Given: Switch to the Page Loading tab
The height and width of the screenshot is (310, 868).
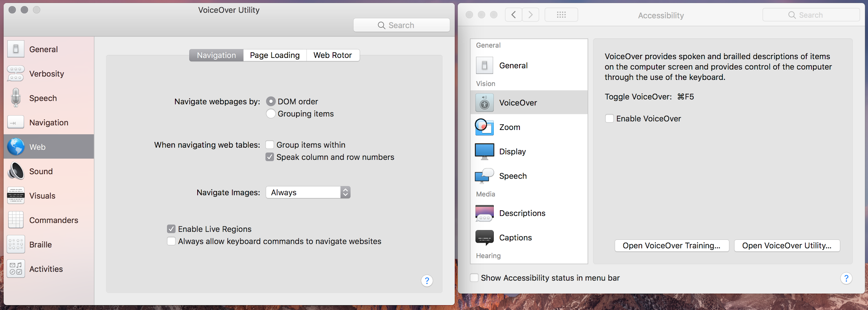Looking at the screenshot, I should coord(275,55).
